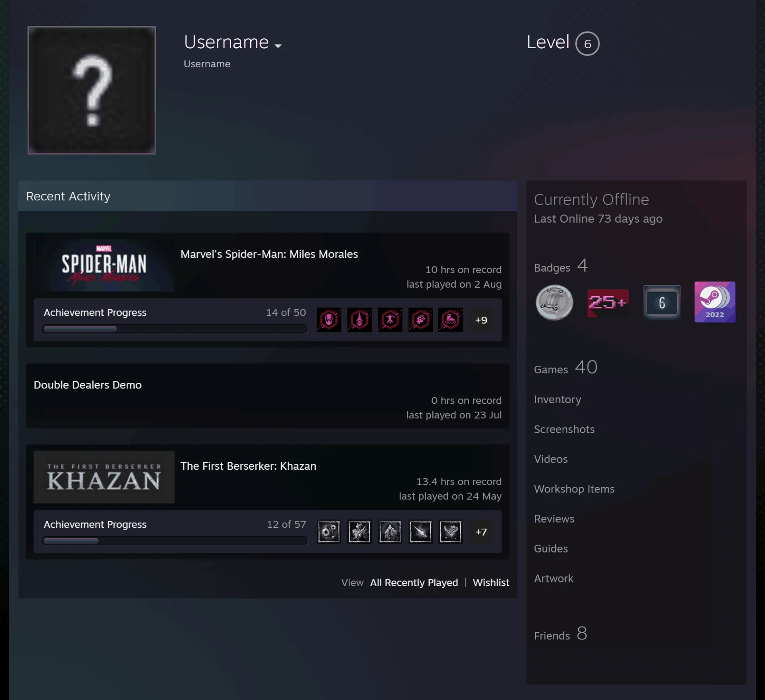Open the Spider-Man Miles Morales game banner
Viewport: 765px width, 700px height.
click(x=104, y=265)
